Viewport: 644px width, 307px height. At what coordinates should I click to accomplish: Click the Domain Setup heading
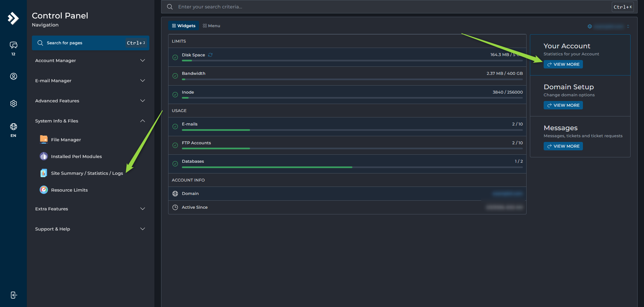click(x=569, y=87)
